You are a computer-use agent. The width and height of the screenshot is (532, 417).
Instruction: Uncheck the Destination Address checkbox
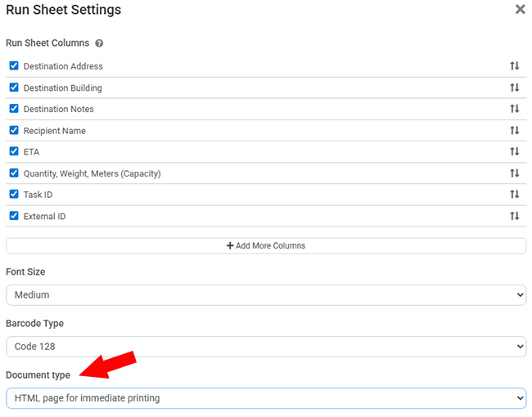pyautogui.click(x=14, y=66)
